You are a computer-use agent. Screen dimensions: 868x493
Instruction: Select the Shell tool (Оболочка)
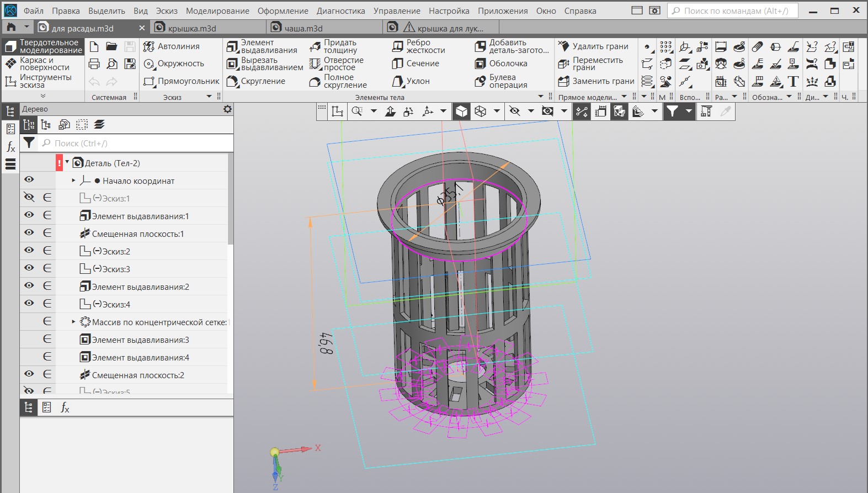point(502,63)
